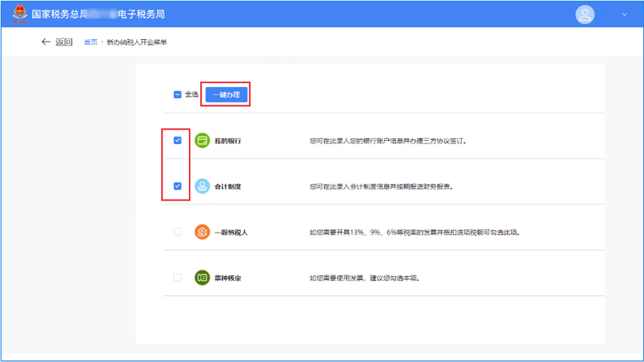
Task: Select the 新办纳税人开业菜单 breadcrumb item
Action: (136, 42)
